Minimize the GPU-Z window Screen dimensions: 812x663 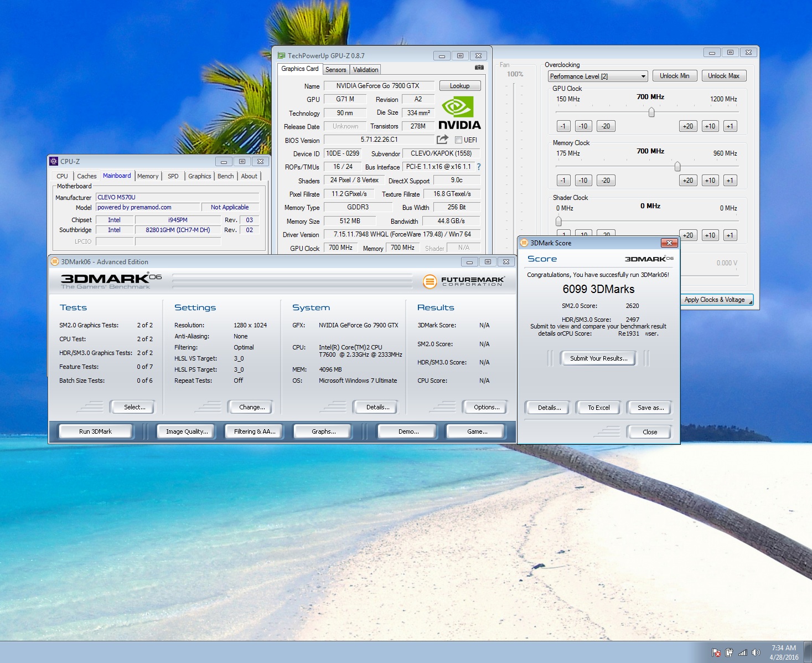pyautogui.click(x=442, y=55)
